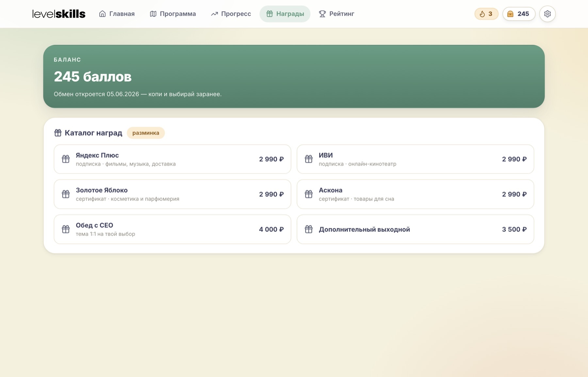The image size is (588, 377).
Task: Click the chest icon in points badge
Action: tap(510, 14)
